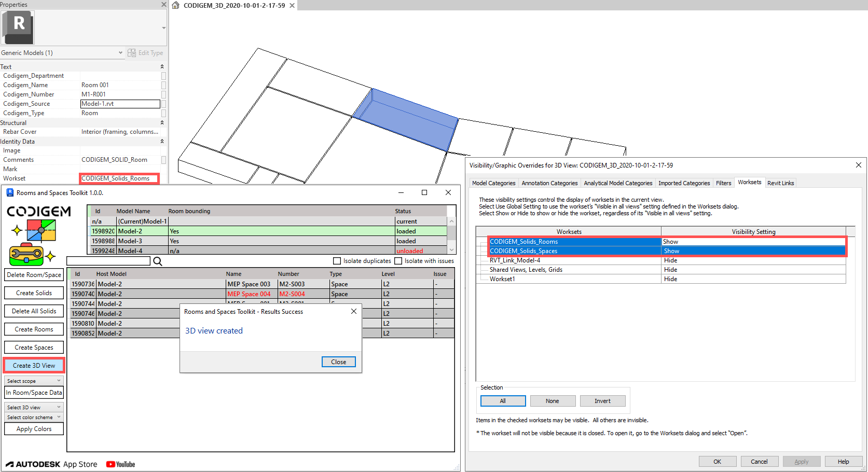Open the Select scope dropdown
This screenshot has width=868, height=472.
point(34,381)
